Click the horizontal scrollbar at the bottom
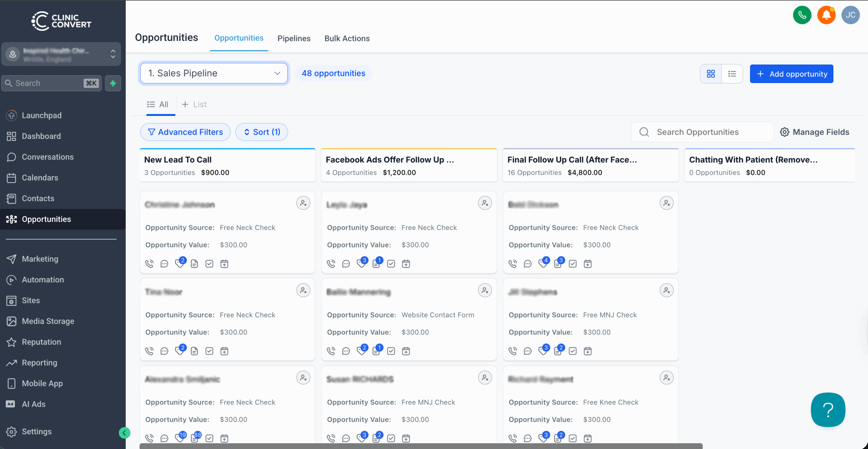The width and height of the screenshot is (868, 449). (x=421, y=446)
